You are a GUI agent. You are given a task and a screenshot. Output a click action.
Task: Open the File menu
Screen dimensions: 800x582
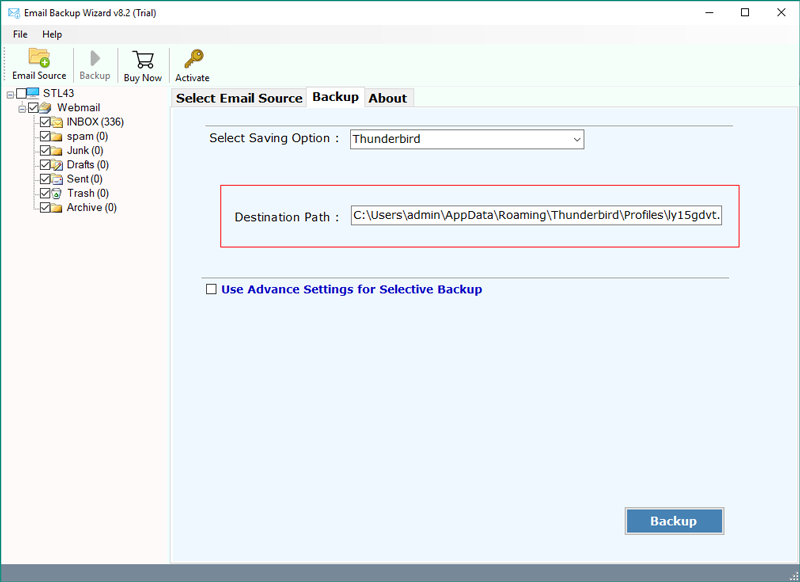(20, 34)
